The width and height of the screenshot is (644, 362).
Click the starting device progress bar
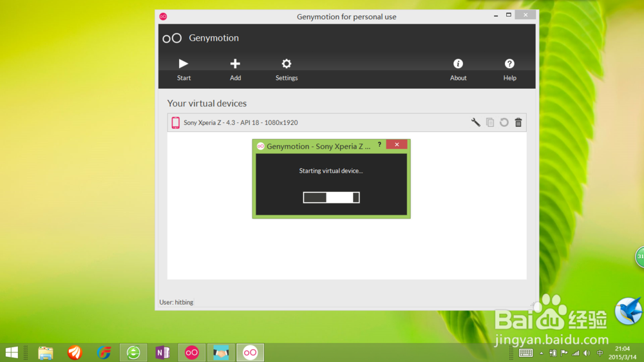click(x=332, y=198)
